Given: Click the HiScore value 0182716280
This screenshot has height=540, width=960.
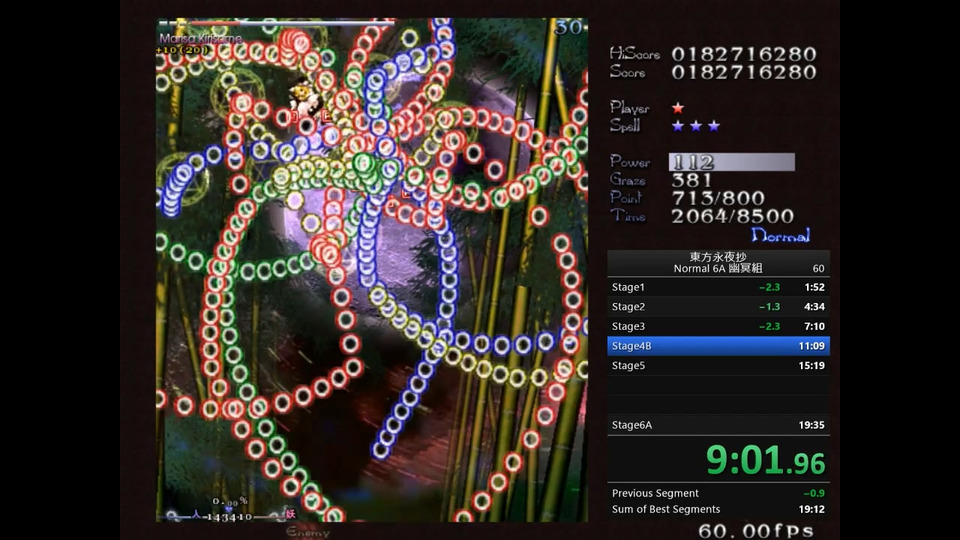Looking at the screenshot, I should coord(744,54).
